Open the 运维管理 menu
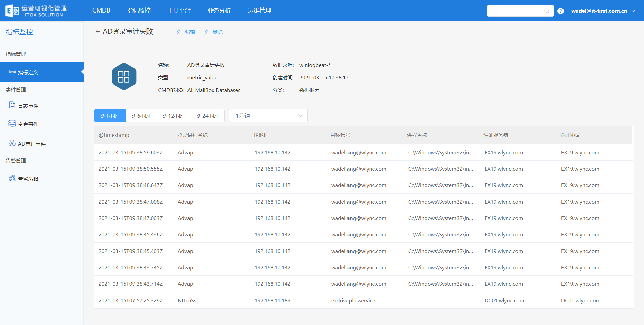 click(x=259, y=11)
